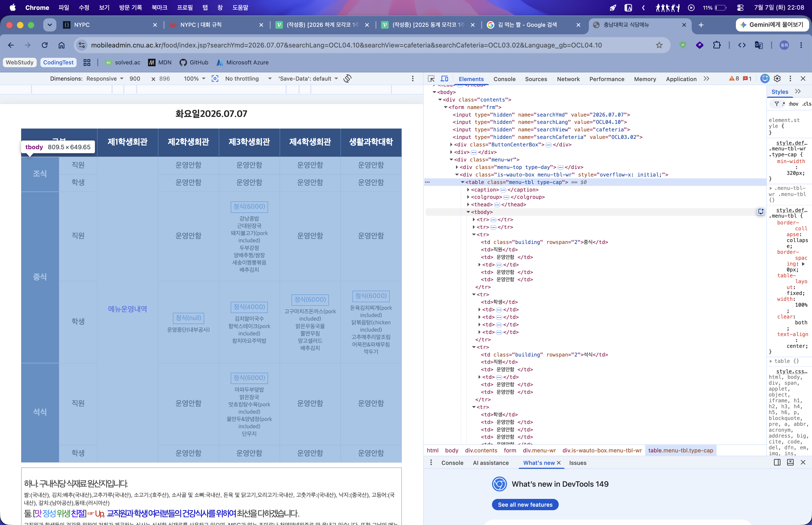Viewport: 812px width, 525px height.
Task: Switch to the Application tab
Action: 681,79
